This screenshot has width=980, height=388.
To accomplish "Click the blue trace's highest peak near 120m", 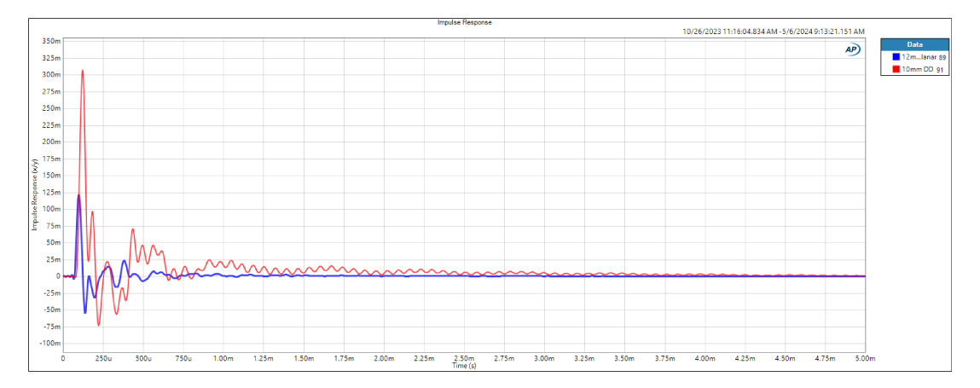I will pyautogui.click(x=78, y=195).
